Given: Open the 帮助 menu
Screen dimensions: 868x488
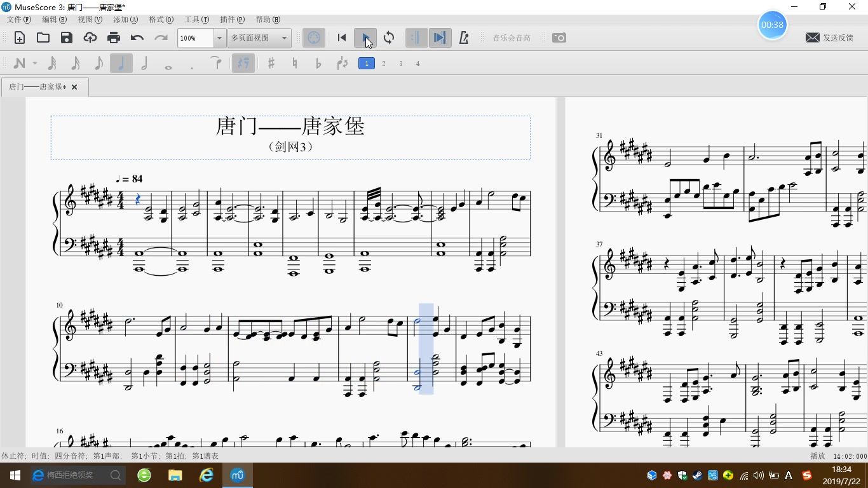Looking at the screenshot, I should [268, 20].
